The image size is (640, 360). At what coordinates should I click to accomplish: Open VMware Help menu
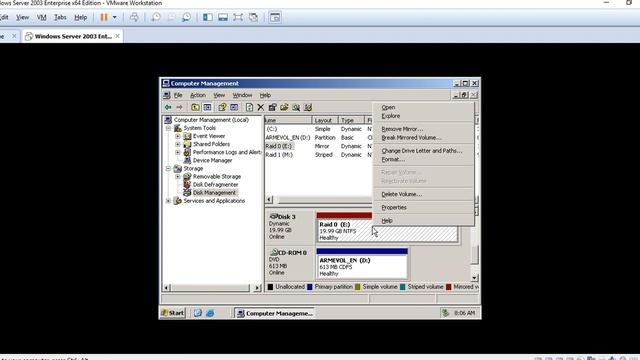pyautogui.click(x=81, y=17)
